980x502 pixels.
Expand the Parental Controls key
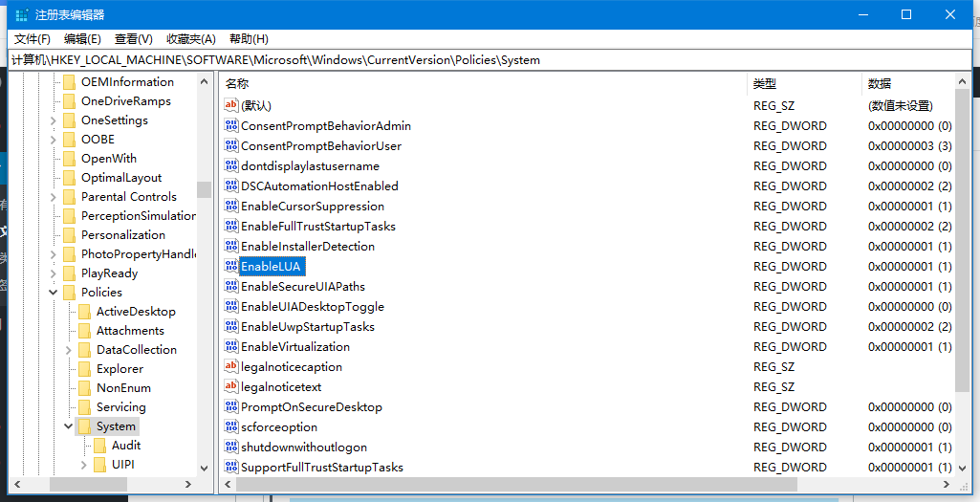(54, 197)
